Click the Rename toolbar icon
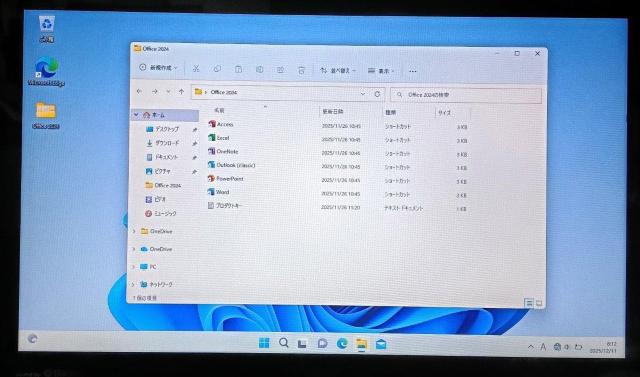The image size is (640, 377). 259,70
